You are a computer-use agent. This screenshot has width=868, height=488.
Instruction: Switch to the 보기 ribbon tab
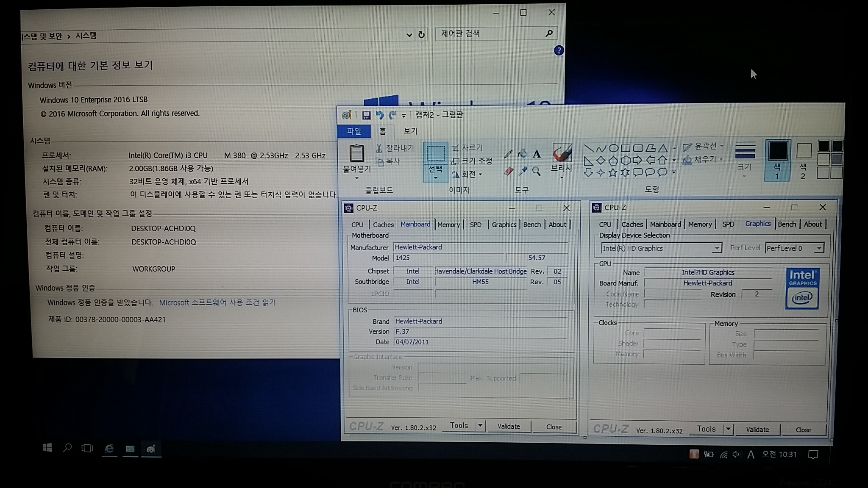pyautogui.click(x=410, y=131)
